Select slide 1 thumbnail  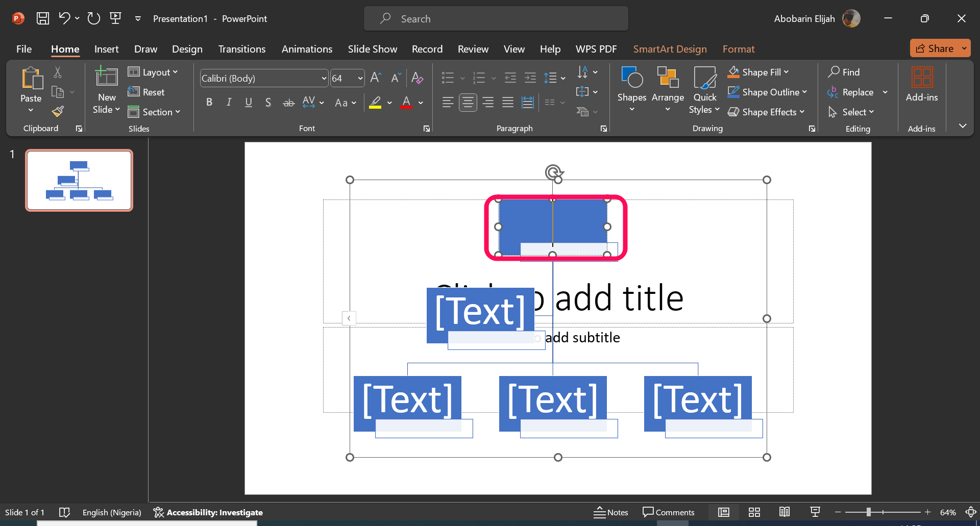tap(79, 180)
